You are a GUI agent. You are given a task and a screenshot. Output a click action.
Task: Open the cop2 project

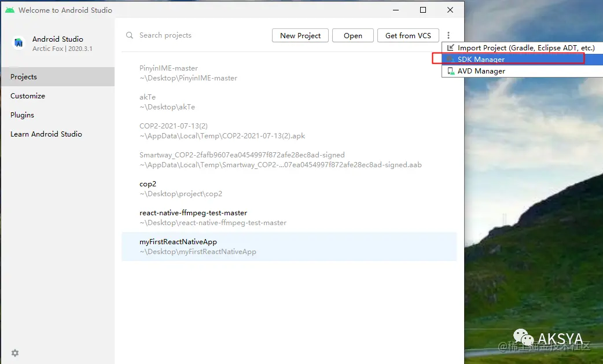pyautogui.click(x=289, y=189)
